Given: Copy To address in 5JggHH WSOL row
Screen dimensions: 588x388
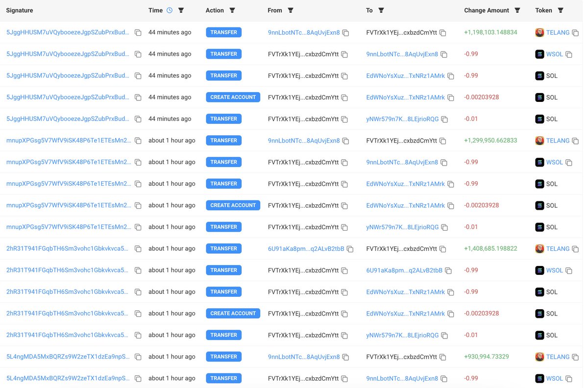Looking at the screenshot, I should pyautogui.click(x=444, y=54).
